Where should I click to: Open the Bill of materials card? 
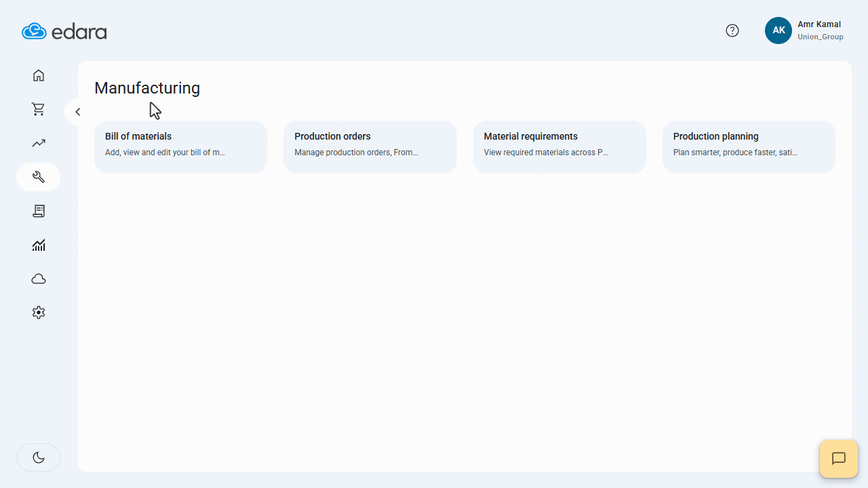180,147
